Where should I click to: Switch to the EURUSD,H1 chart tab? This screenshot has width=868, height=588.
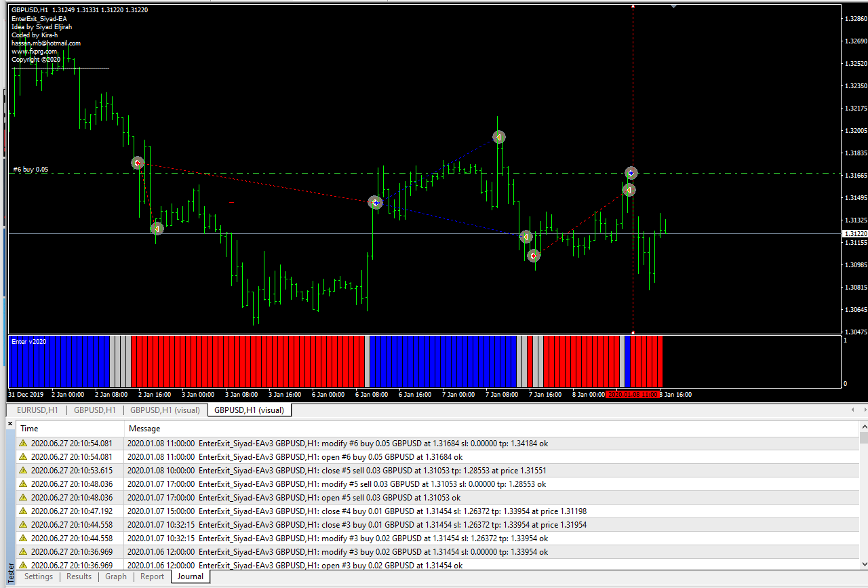pyautogui.click(x=37, y=410)
